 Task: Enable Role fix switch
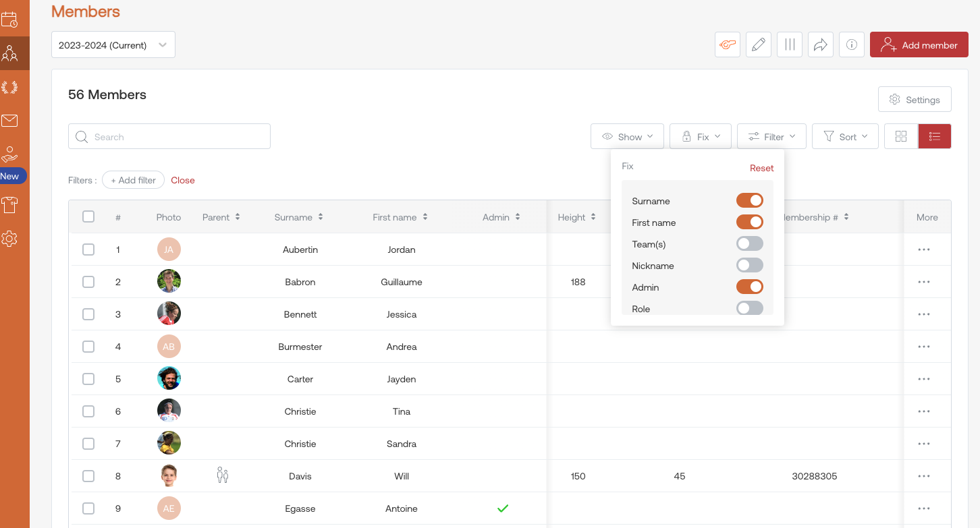click(x=750, y=308)
